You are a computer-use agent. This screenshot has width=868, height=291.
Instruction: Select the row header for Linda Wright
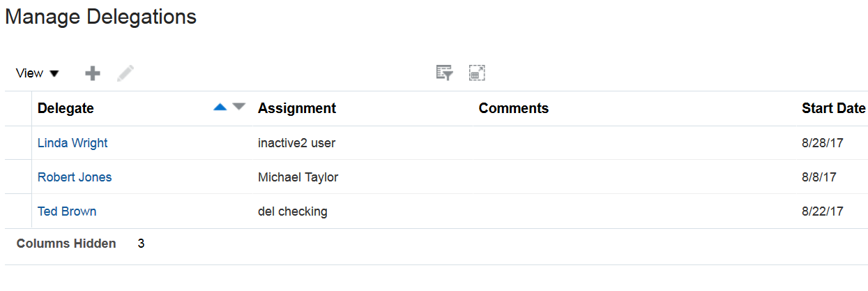click(18, 143)
